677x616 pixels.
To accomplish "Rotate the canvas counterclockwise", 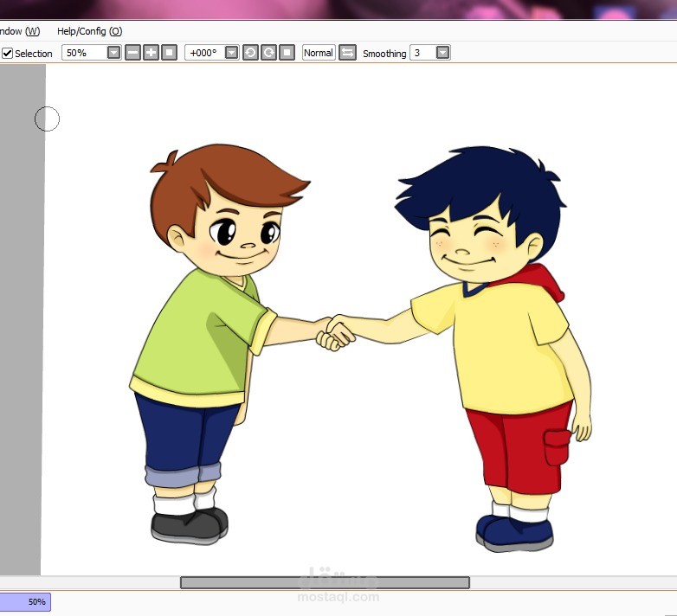I will (x=250, y=53).
